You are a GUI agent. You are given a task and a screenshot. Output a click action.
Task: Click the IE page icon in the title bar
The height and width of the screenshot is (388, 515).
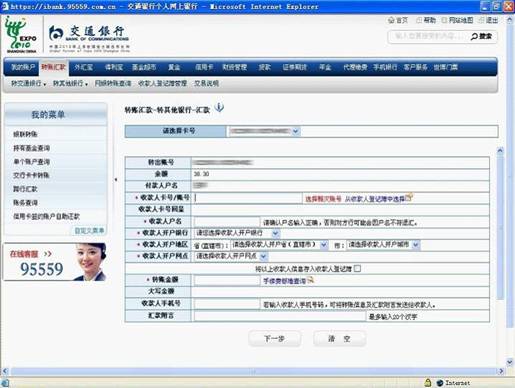(x=5, y=6)
